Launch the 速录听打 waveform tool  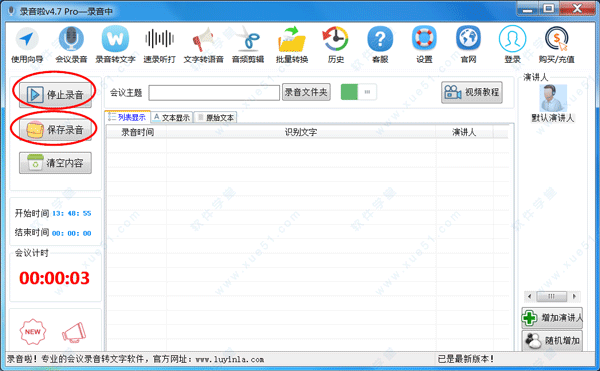[160, 45]
